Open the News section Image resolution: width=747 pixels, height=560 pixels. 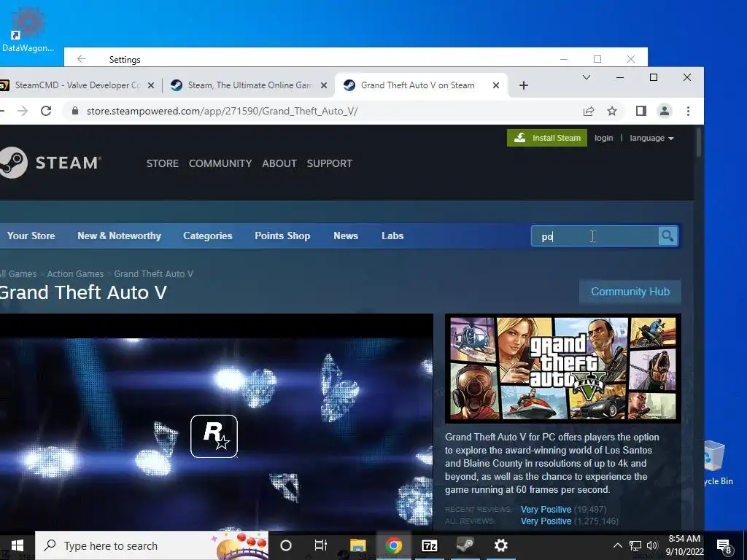tap(346, 236)
